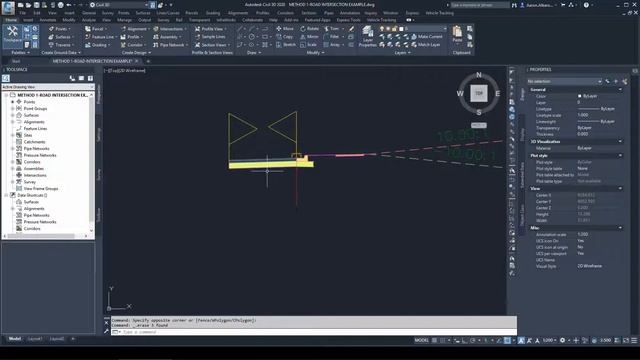640x360 pixels.
Task: Click the Pipe Network tool
Action: (x=170, y=45)
